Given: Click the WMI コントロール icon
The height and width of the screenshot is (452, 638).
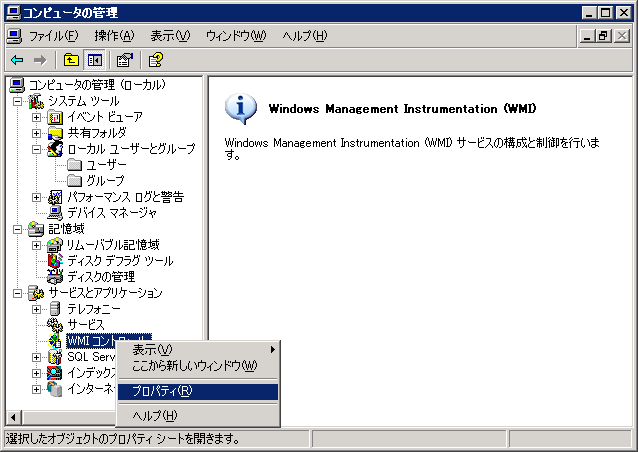Looking at the screenshot, I should (55, 341).
